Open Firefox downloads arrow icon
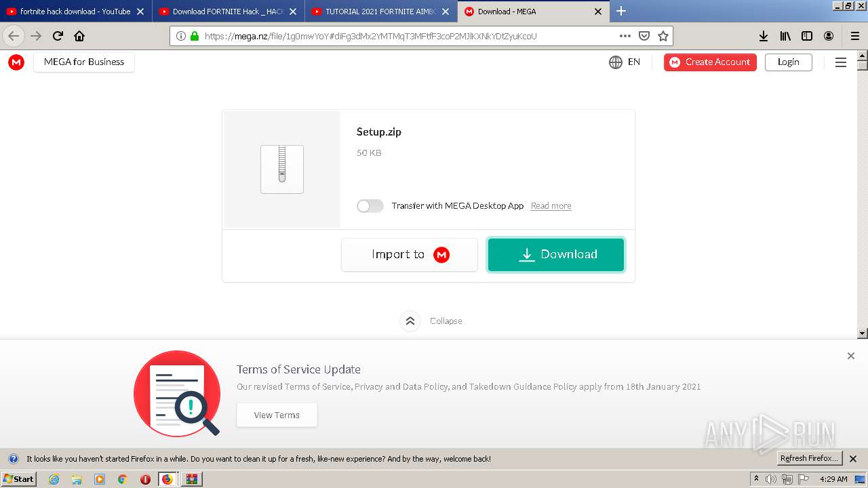 pos(764,36)
